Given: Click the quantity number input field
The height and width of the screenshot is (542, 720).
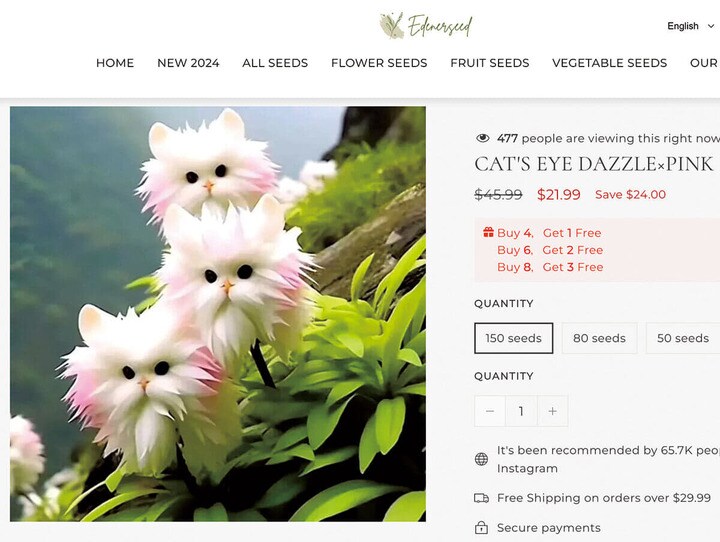Looking at the screenshot, I should click(521, 411).
